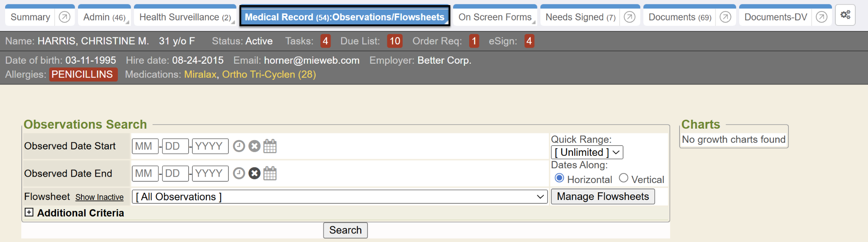Open the All Observations flowsheet dropdown
This screenshot has width=868, height=242.
pos(339,197)
